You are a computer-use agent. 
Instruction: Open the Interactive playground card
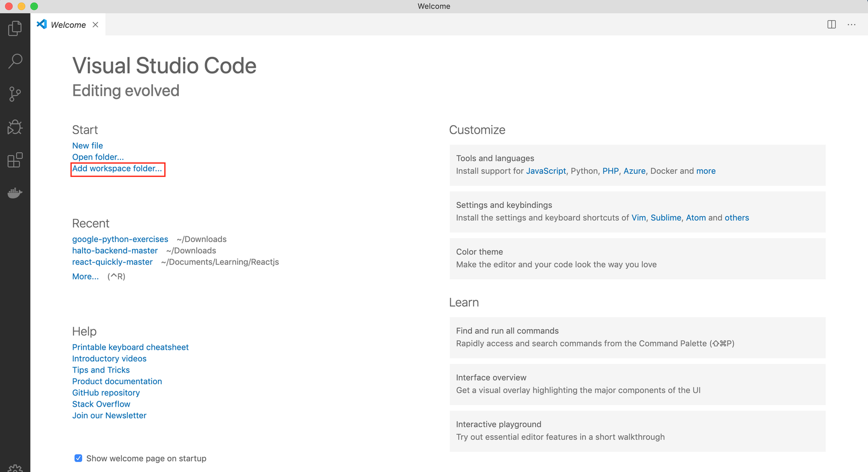637,431
